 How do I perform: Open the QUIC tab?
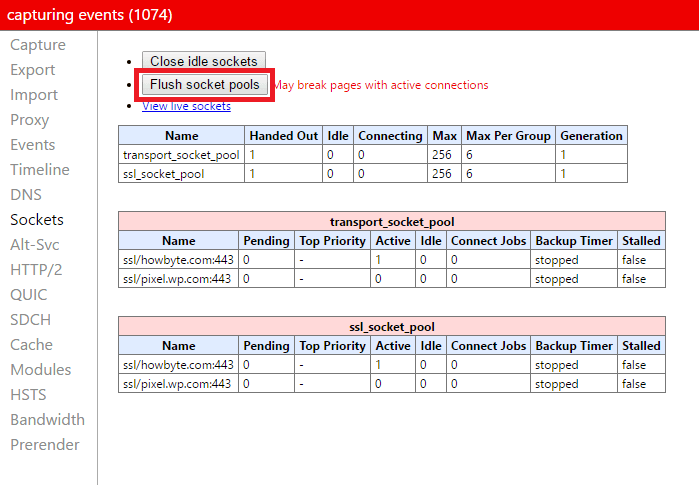[30, 295]
